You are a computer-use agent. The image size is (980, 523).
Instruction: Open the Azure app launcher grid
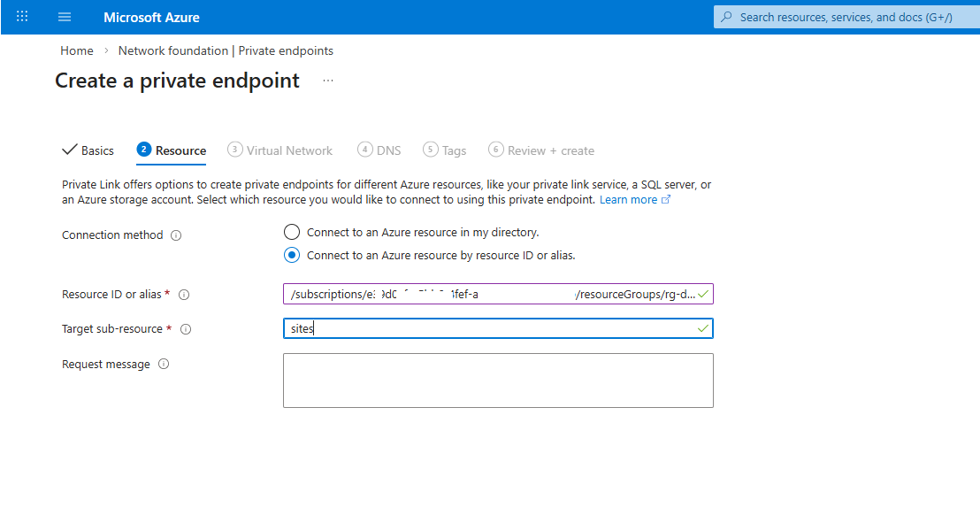(x=21, y=16)
